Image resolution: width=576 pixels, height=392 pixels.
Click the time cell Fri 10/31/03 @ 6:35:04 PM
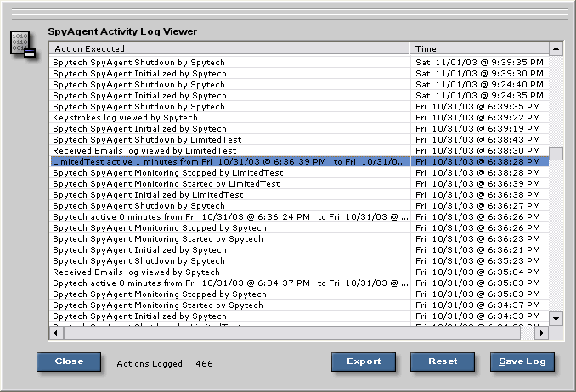[x=479, y=272]
